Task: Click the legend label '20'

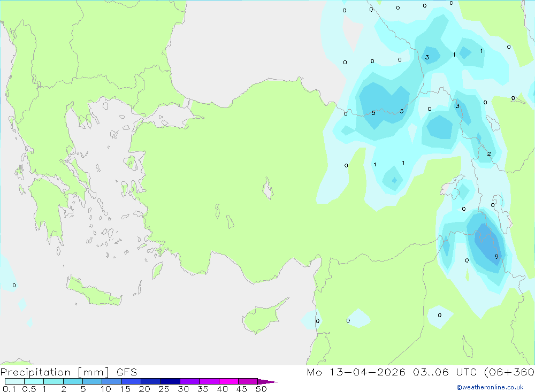Action: [x=144, y=389]
